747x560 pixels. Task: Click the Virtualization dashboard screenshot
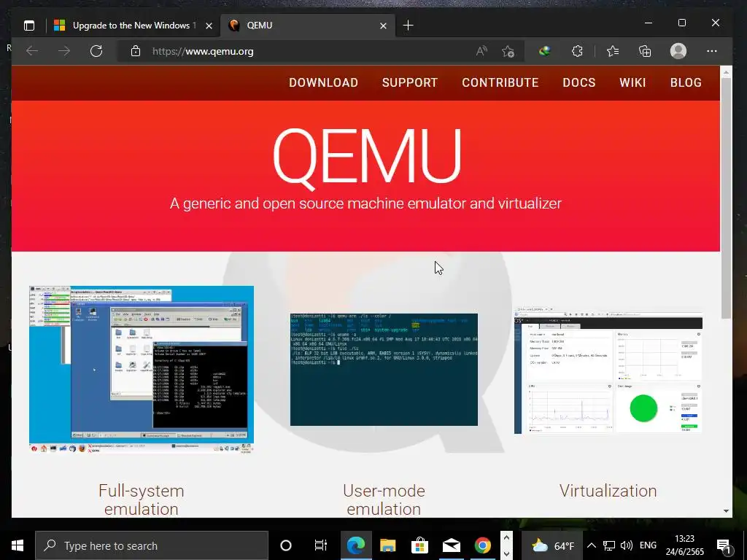[608, 370]
